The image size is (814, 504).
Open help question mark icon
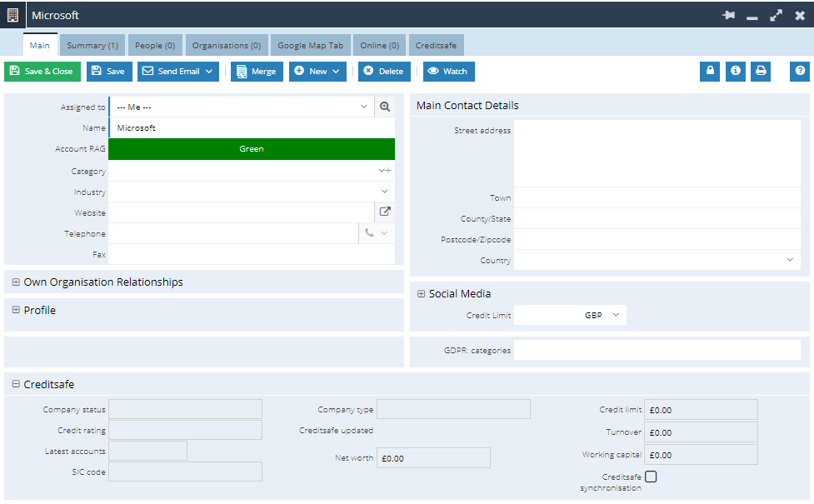tap(800, 71)
